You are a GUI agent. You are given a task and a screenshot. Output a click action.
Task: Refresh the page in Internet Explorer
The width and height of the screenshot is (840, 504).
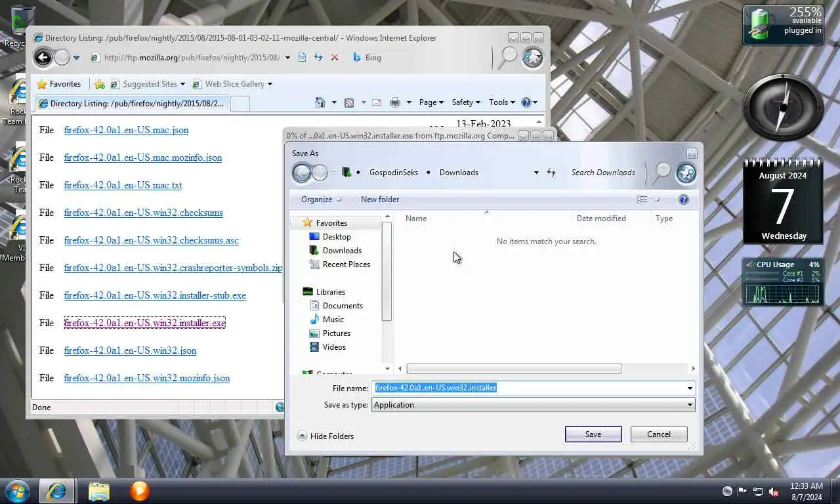[318, 58]
